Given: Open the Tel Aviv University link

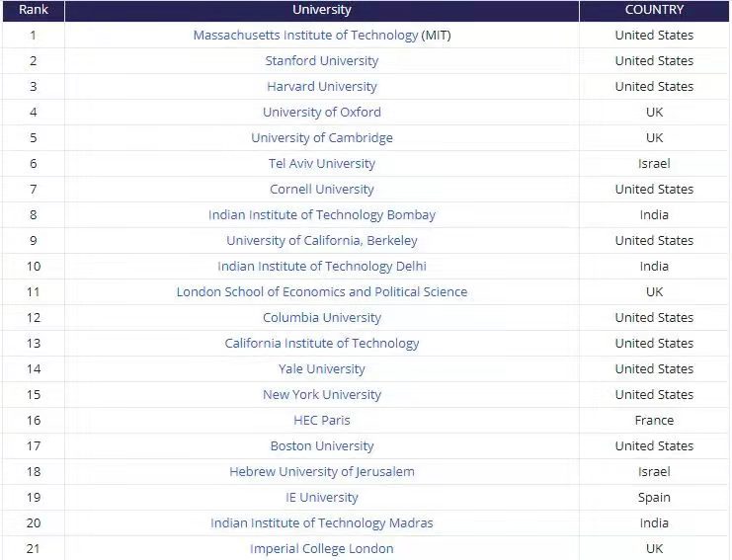Looking at the screenshot, I should (x=322, y=163).
